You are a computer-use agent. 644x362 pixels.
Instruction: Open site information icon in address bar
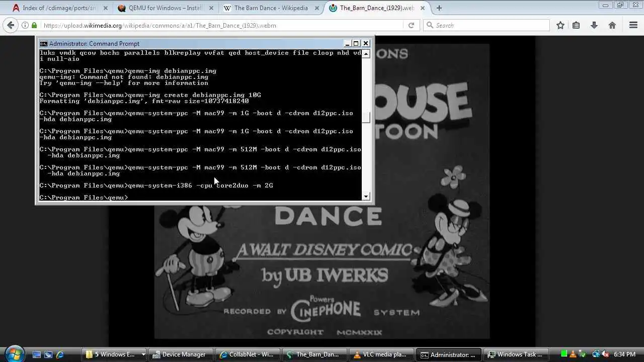point(25,25)
